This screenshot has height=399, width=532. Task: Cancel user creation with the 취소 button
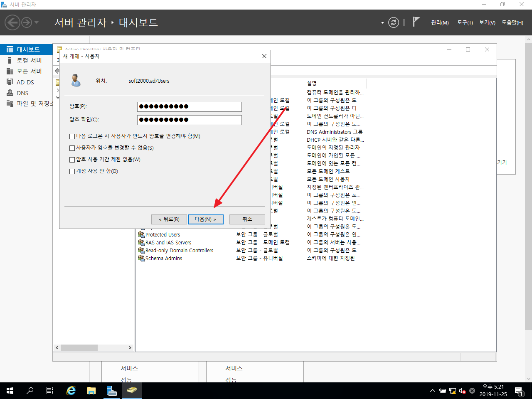[x=247, y=219]
